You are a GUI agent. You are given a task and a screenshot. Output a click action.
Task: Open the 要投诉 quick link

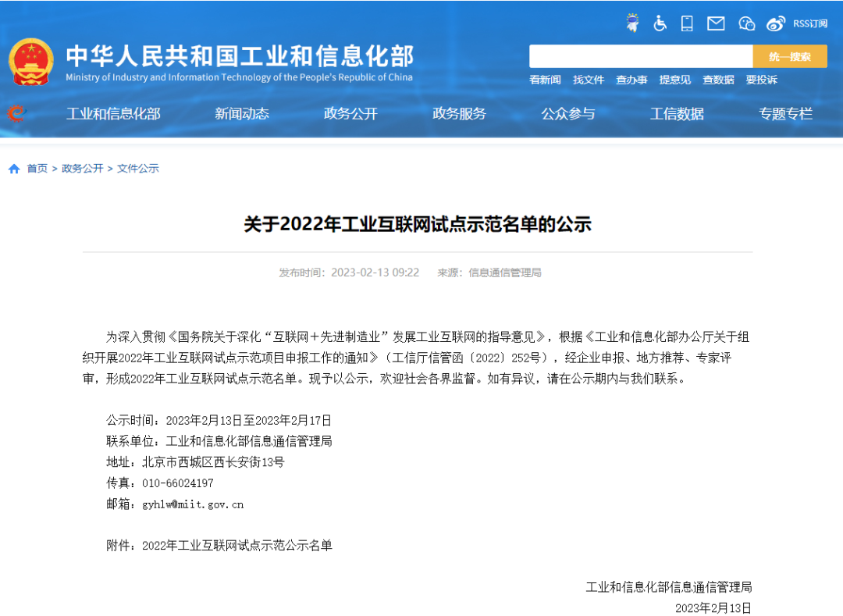click(761, 80)
